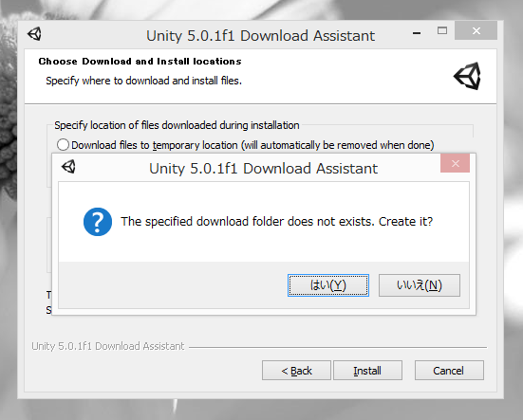Maximize the Download Assistant window
This screenshot has height=420, width=523.
442,30
